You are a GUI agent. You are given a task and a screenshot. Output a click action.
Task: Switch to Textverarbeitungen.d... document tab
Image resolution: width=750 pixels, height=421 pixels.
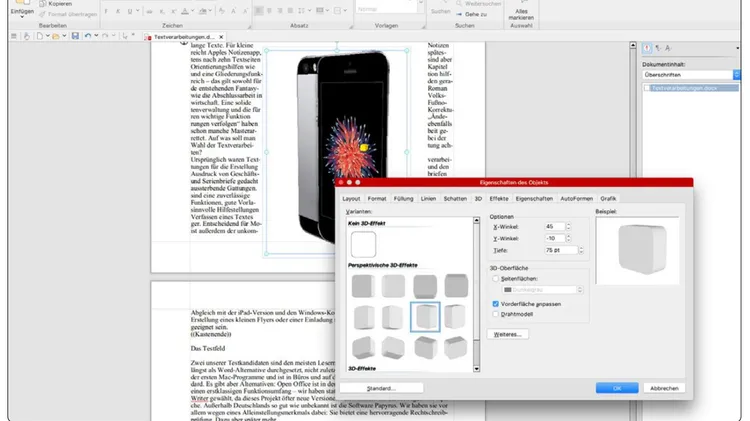click(182, 37)
